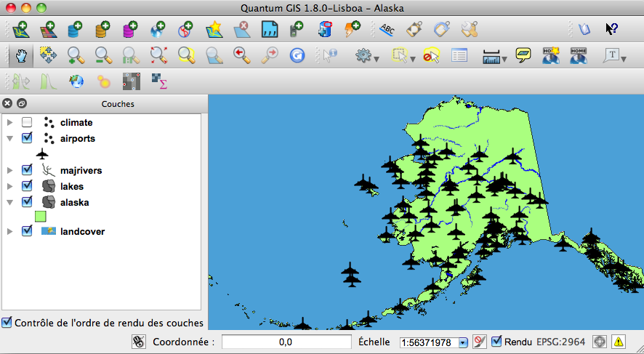Select the Zoom in tool
This screenshot has height=354, width=644.
point(76,55)
